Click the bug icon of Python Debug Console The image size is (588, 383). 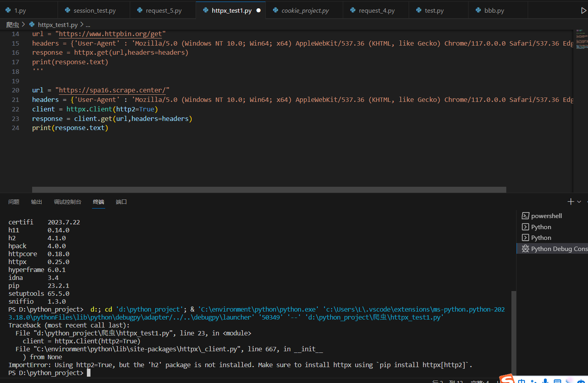[x=525, y=249]
